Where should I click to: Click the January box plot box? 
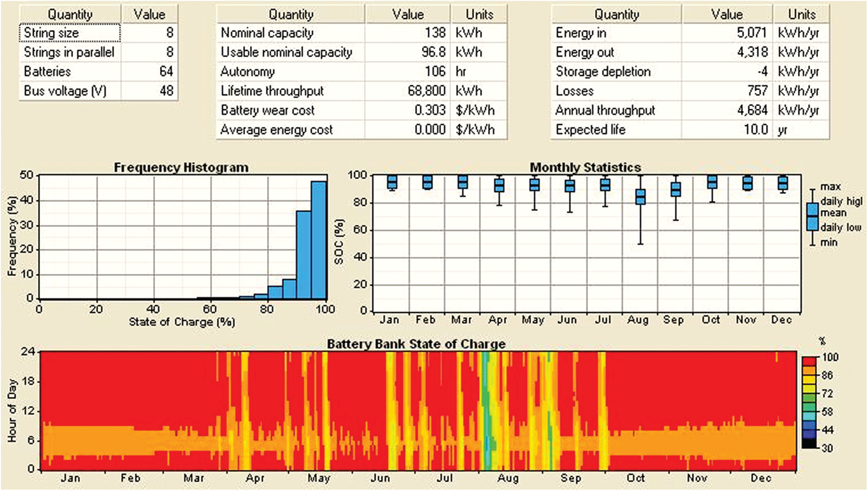392,182
